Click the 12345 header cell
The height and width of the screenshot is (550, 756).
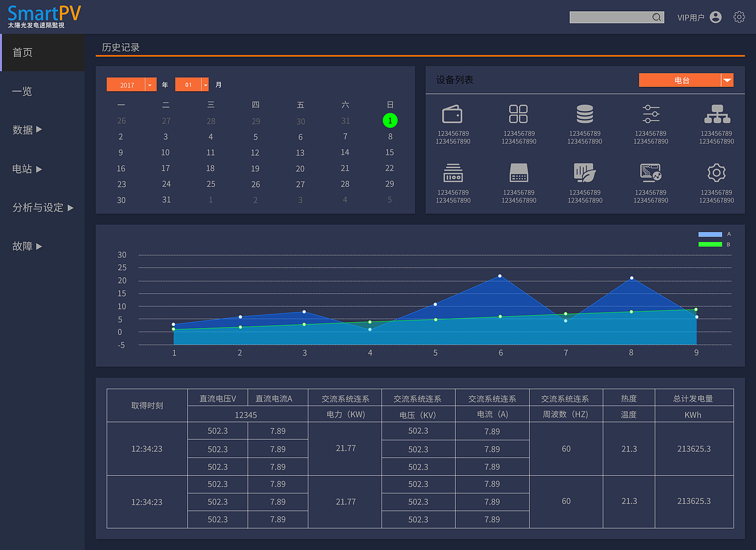point(246,415)
